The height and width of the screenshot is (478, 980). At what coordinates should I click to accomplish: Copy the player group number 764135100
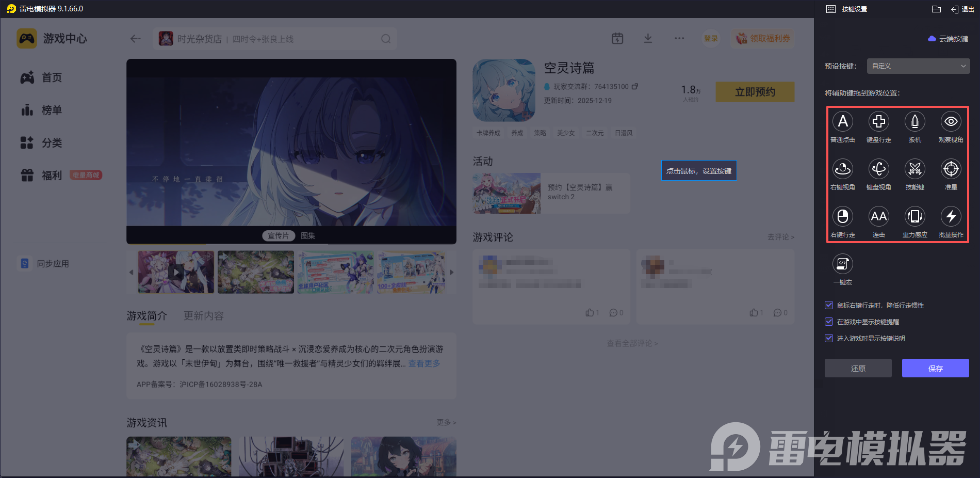click(635, 86)
